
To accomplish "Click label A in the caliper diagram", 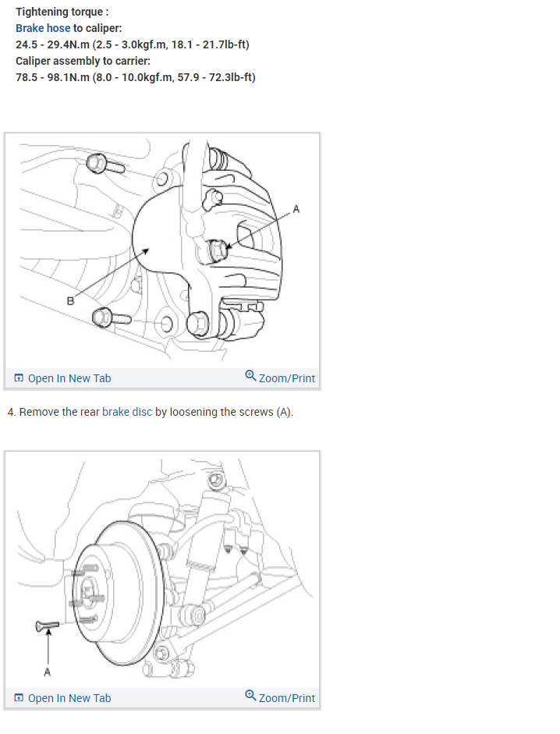I will (x=296, y=209).
